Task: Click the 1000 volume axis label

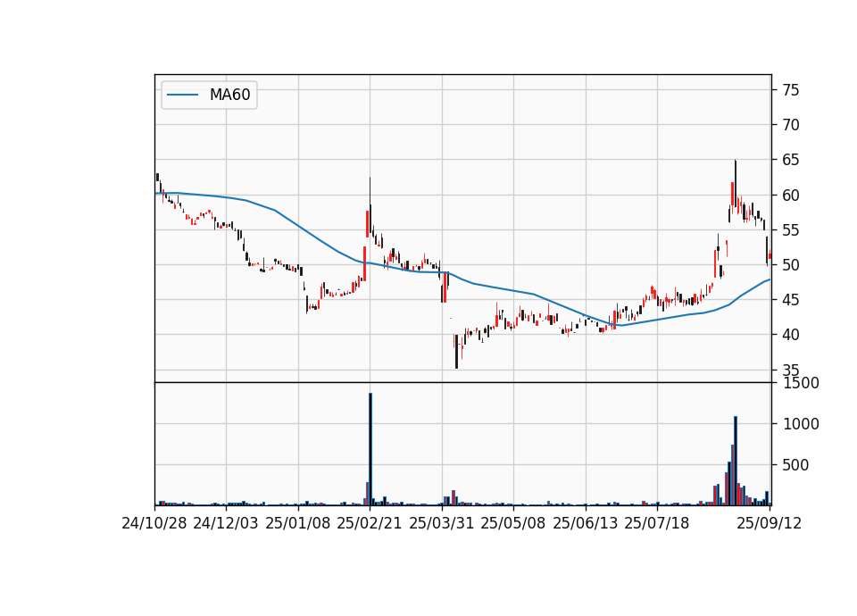Action: click(802, 424)
